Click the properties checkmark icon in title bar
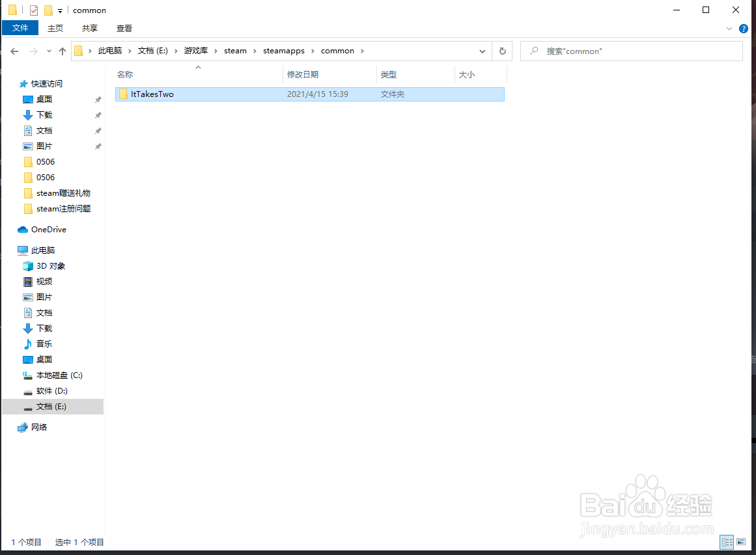 [34, 10]
